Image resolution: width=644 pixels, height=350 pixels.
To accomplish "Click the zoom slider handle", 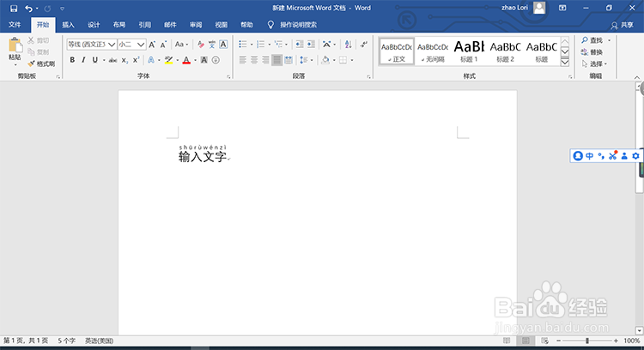I will [x=587, y=341].
